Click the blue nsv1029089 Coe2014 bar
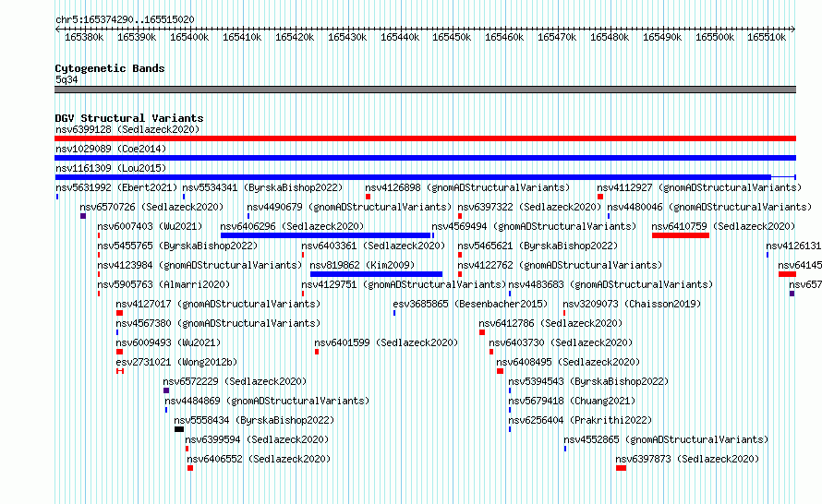 tap(425, 158)
